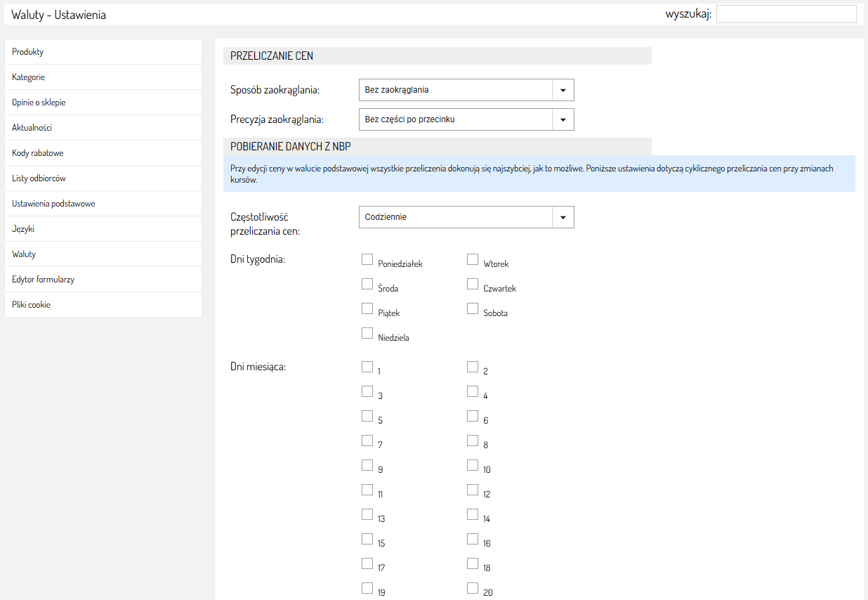Navigate to Pliki cookie settings
The height and width of the screenshot is (600, 868).
click(32, 305)
